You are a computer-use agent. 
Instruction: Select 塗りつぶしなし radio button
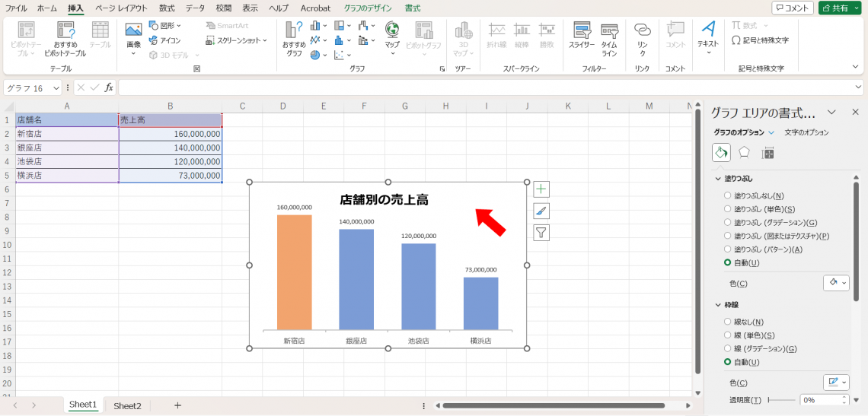(728, 196)
